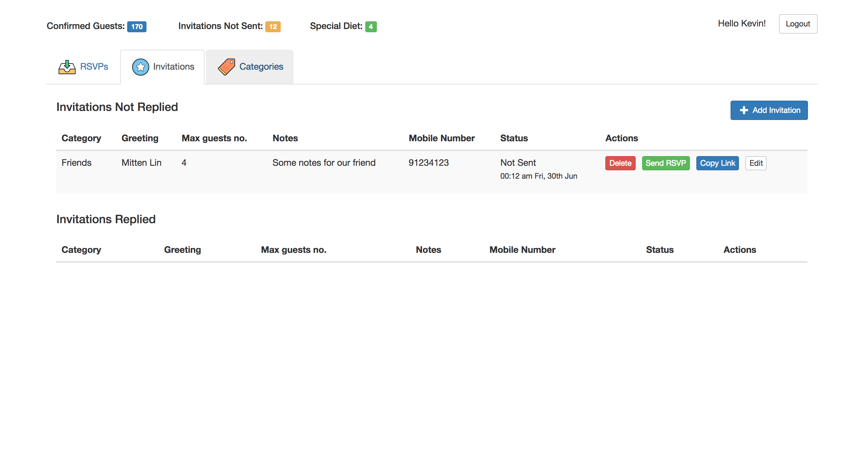This screenshot has width=868, height=458.
Task: Delete the Mitten Lin invitation
Action: (620, 163)
